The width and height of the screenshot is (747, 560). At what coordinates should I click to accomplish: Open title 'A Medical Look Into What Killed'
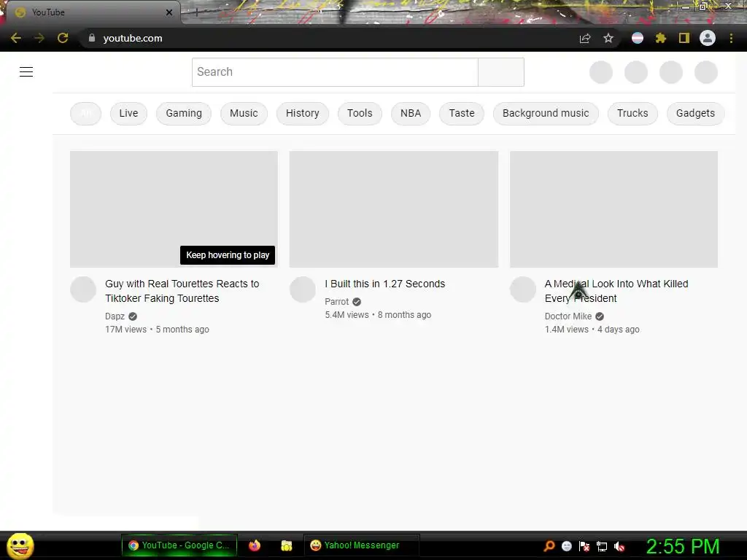pos(616,291)
